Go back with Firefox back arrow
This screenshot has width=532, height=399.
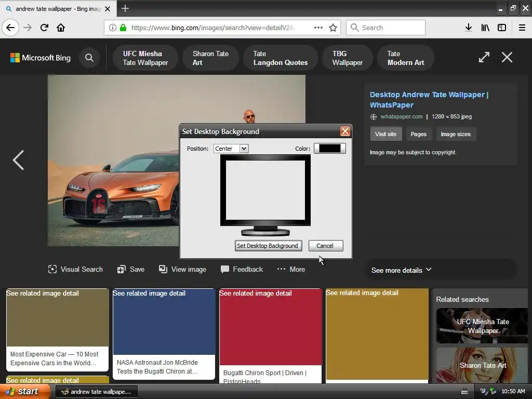[x=10, y=28]
